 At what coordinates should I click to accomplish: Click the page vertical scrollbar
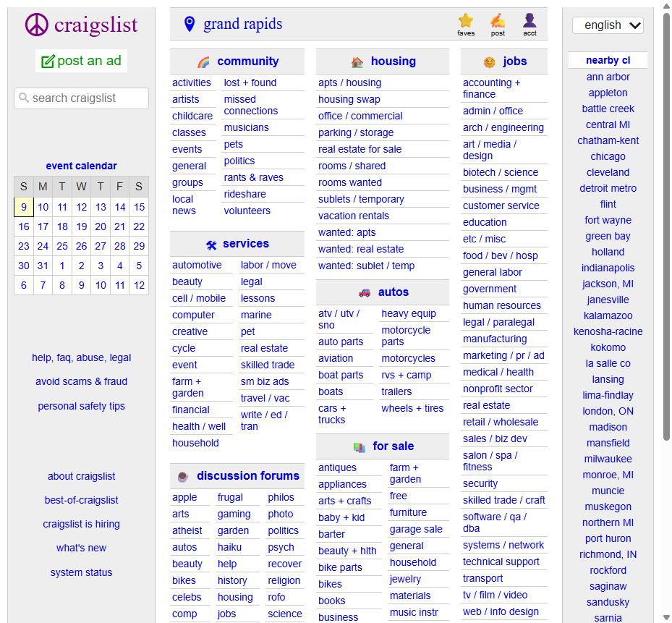666,227
